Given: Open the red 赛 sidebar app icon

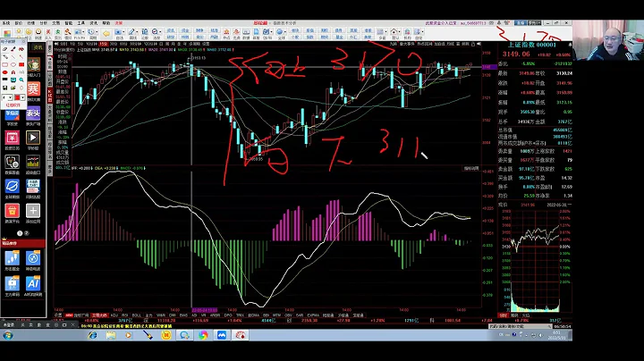Looking at the screenshot, I should coord(33,88).
